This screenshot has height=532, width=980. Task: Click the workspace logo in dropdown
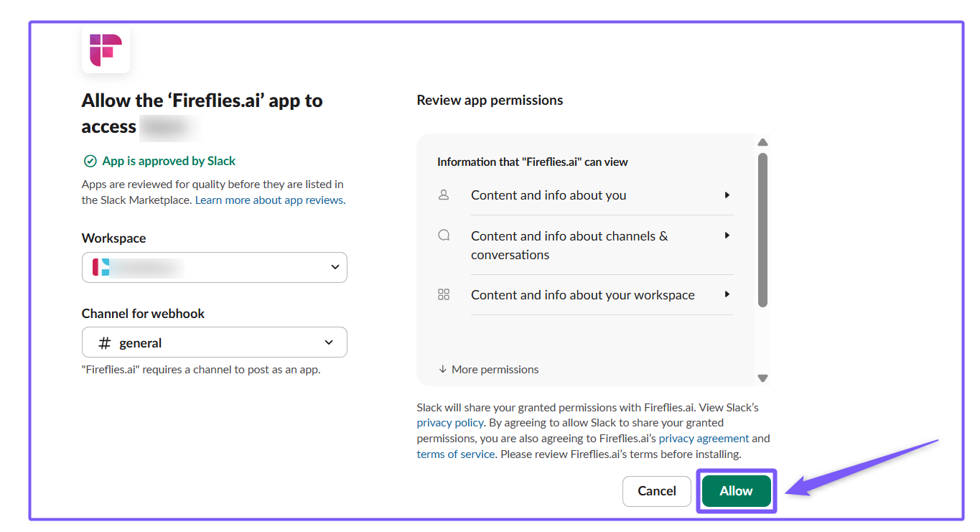point(101,267)
